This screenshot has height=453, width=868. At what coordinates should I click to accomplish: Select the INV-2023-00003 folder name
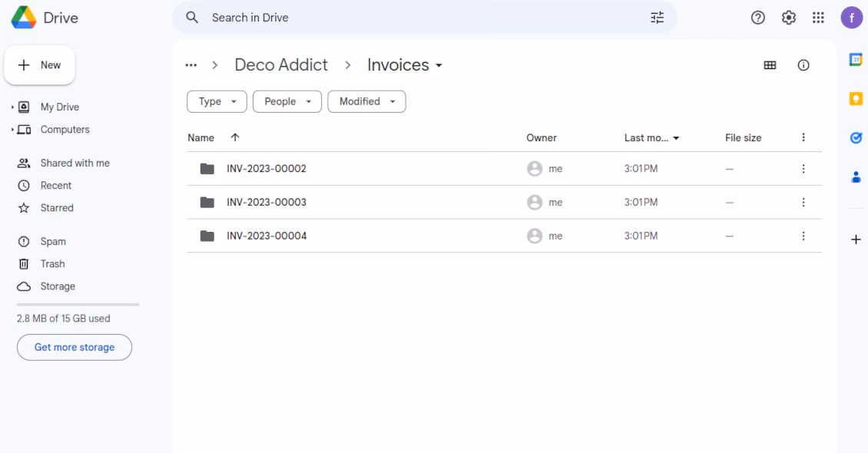coord(267,203)
